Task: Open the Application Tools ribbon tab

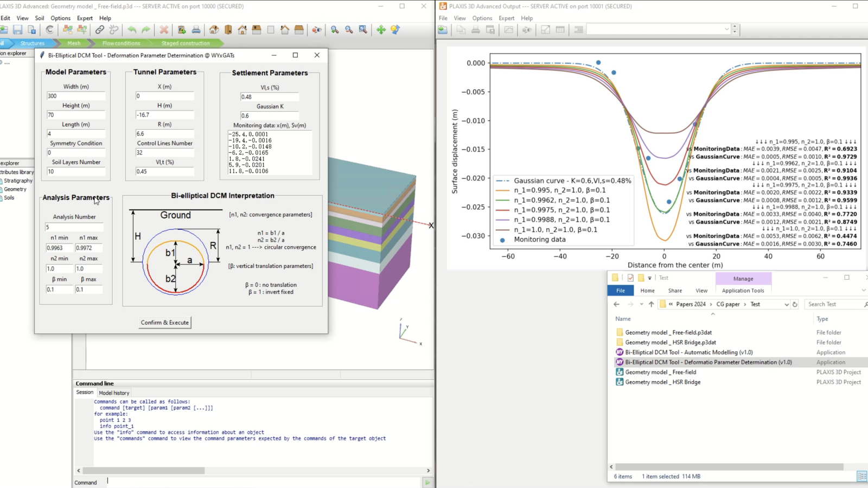Action: click(x=743, y=291)
